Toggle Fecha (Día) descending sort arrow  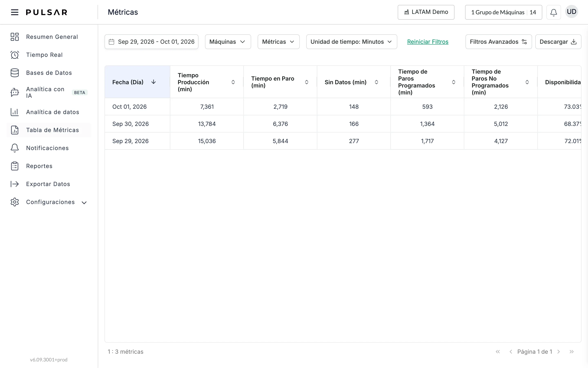154,82
